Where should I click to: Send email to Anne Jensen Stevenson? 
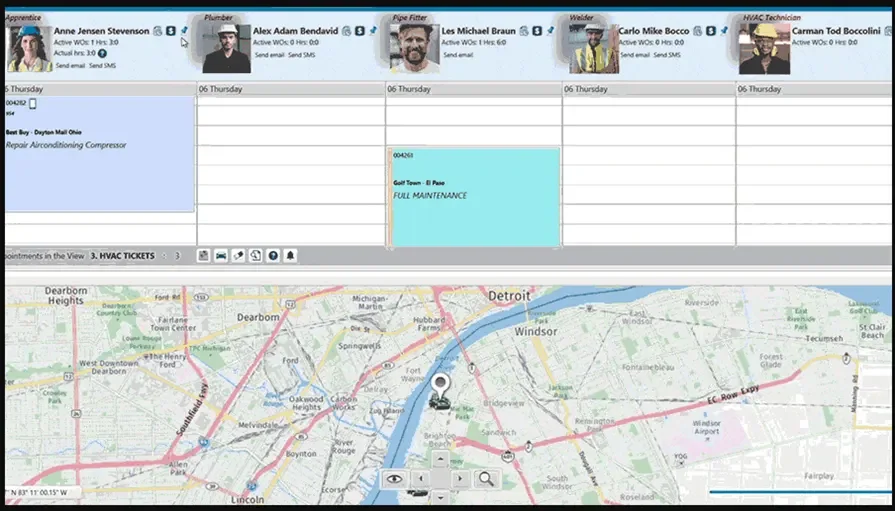(70, 66)
